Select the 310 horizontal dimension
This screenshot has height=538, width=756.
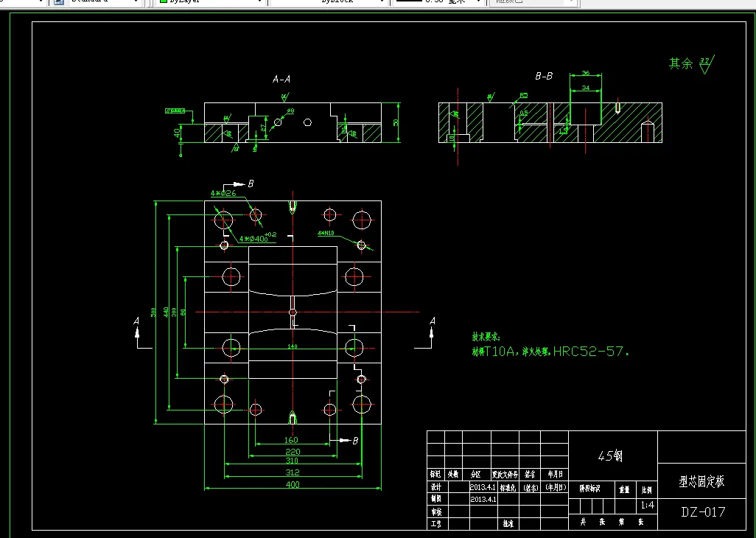[x=293, y=461]
